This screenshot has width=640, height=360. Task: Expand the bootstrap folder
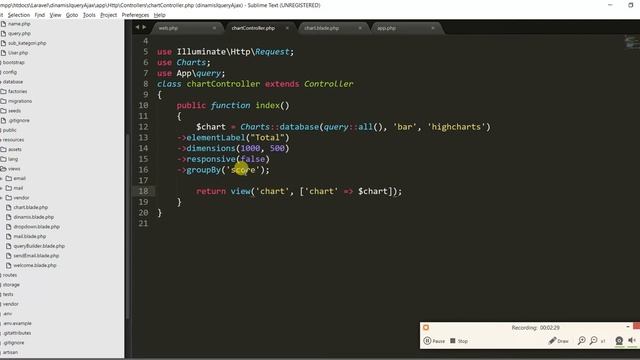tap(13, 62)
